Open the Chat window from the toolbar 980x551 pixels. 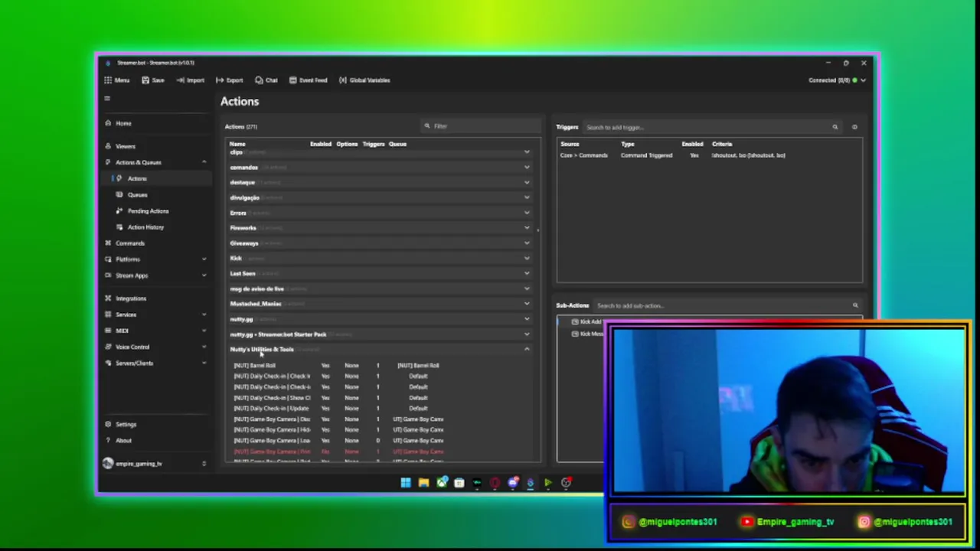pos(266,80)
